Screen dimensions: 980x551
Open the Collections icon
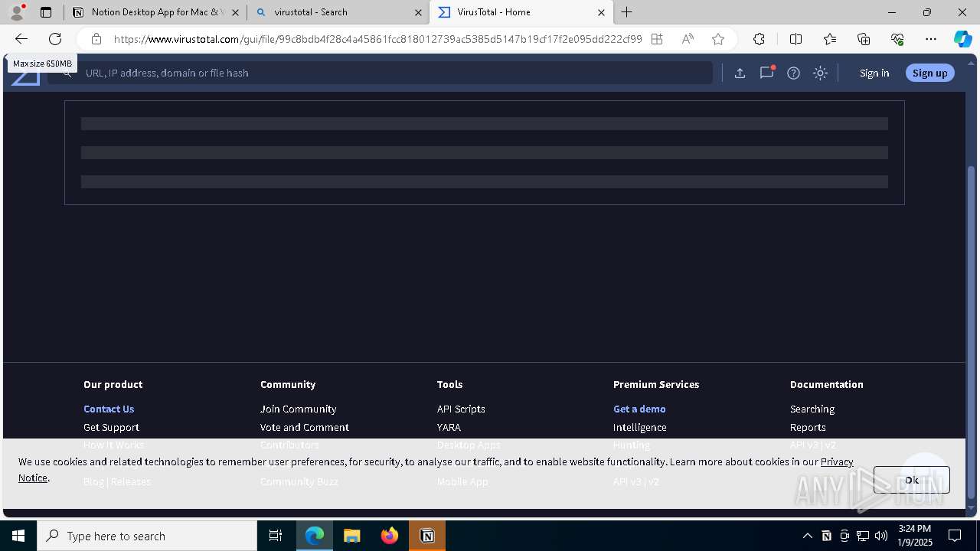coord(864,39)
